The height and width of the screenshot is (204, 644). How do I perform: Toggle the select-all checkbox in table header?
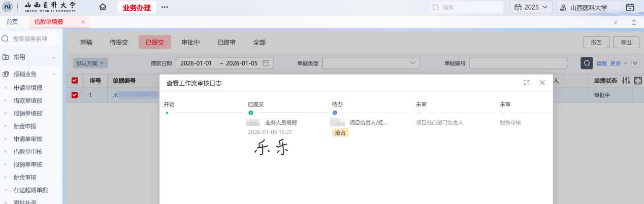pos(75,81)
